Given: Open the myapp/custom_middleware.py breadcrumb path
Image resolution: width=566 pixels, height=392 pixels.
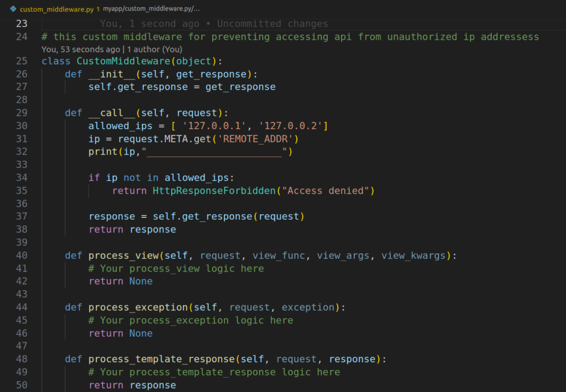Looking at the screenshot, I should [151, 9].
